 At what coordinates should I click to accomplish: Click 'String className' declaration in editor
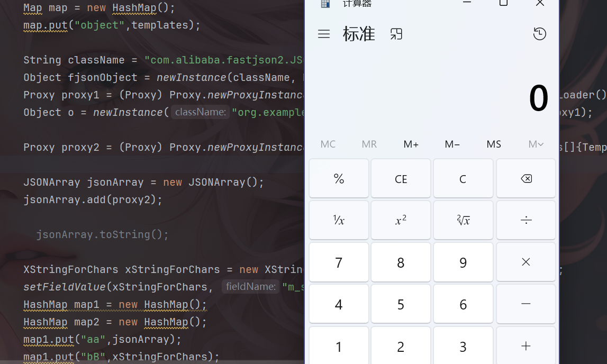click(x=74, y=60)
